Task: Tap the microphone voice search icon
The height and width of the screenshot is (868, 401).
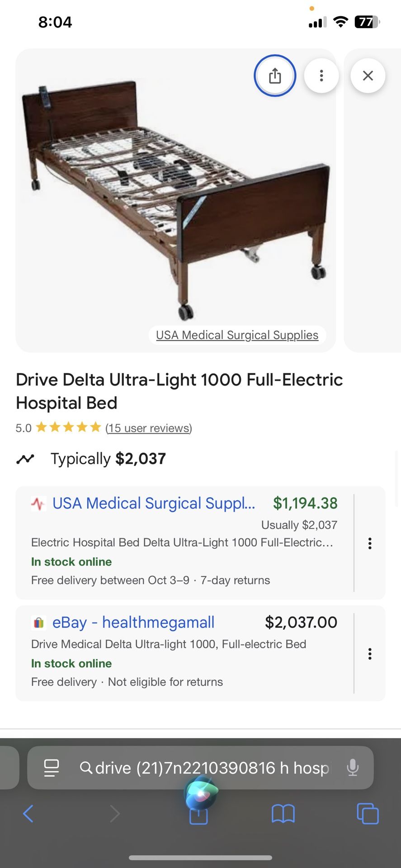Action: tap(353, 768)
